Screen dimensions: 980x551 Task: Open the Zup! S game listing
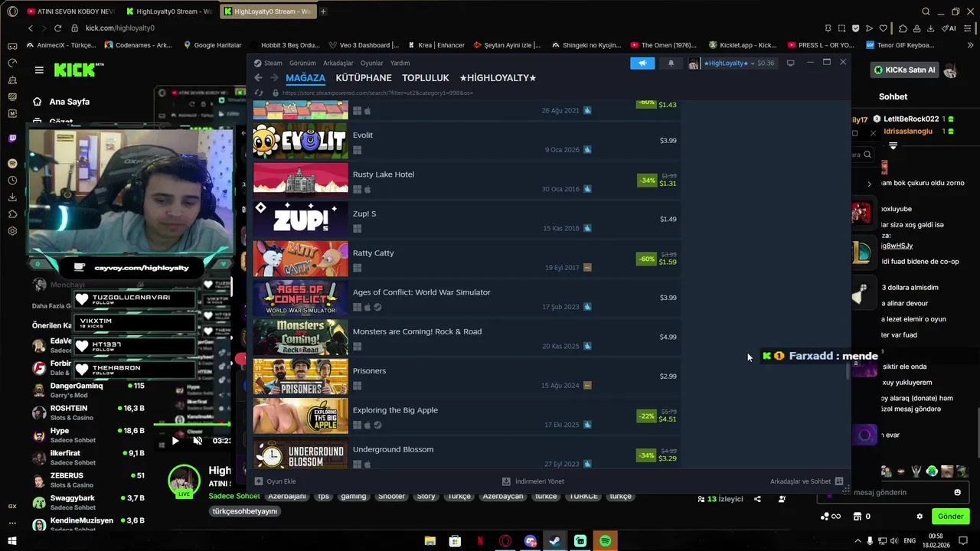point(465,219)
